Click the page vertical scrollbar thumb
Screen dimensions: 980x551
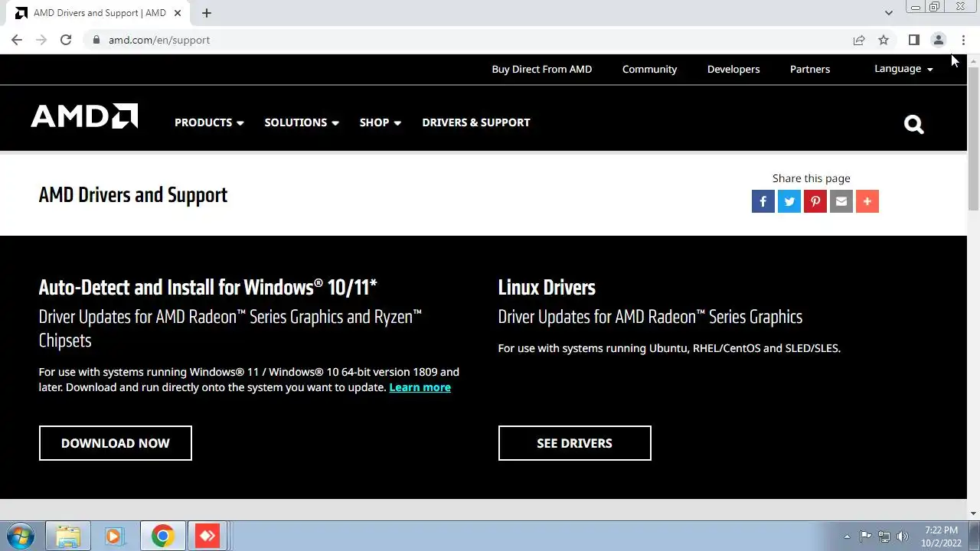(x=973, y=138)
